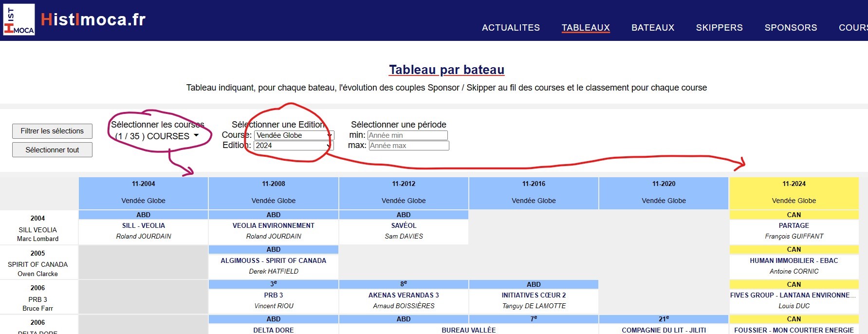Open the TABLEAUX menu
Image resolution: width=868 pixels, height=334 pixels.
[x=586, y=28]
